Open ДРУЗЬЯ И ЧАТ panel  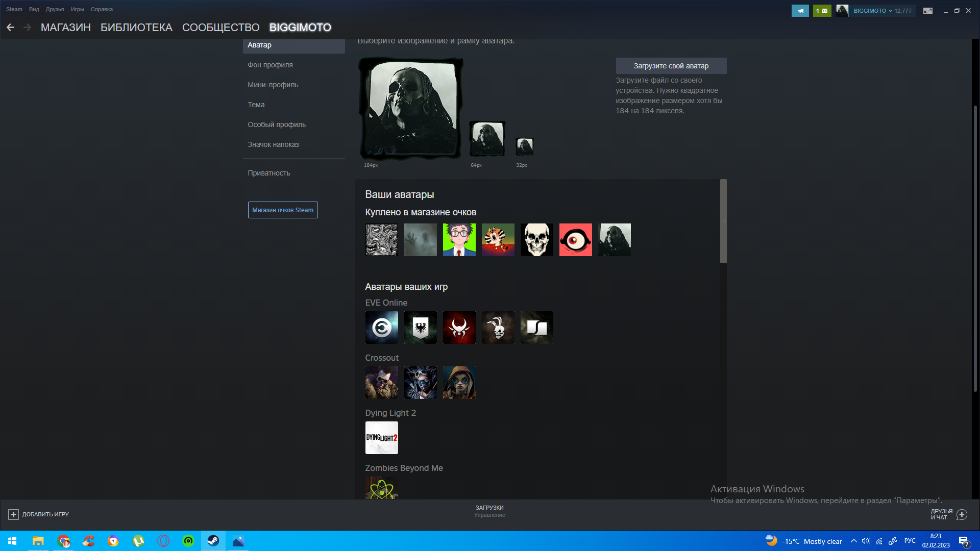coord(949,514)
